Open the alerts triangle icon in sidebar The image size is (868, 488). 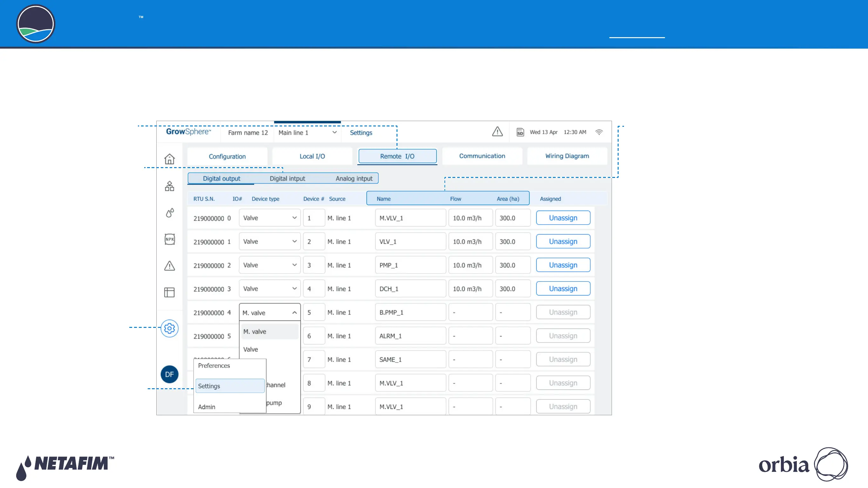169,266
